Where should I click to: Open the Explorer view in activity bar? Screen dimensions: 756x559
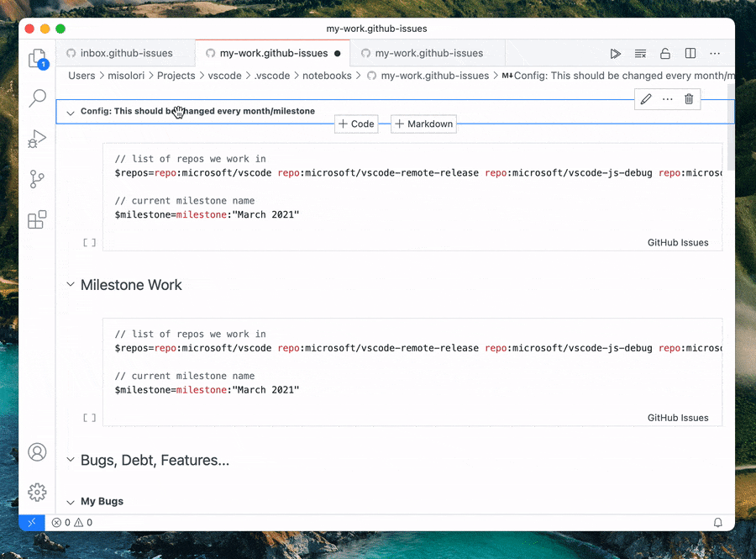pos(37,59)
